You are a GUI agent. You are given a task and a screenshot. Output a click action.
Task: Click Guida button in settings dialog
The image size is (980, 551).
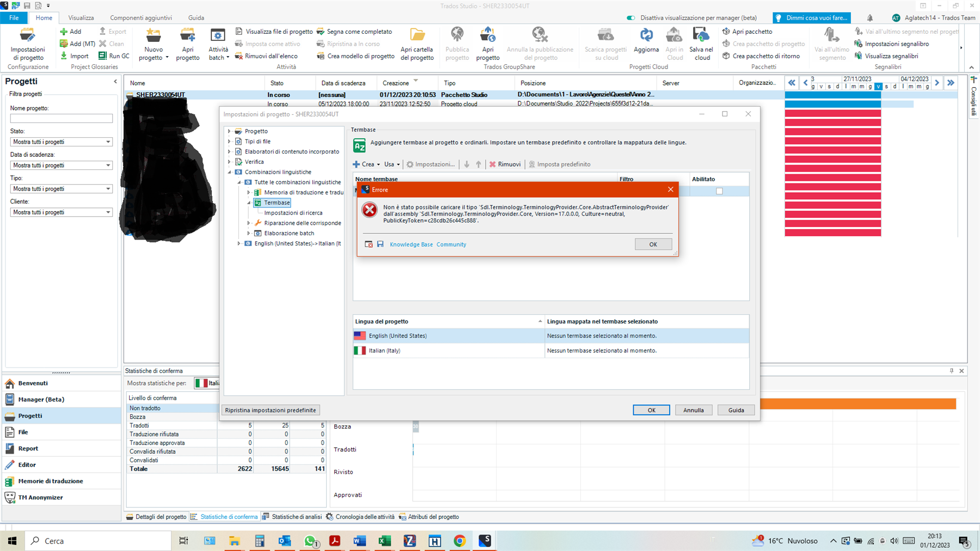[x=736, y=410]
